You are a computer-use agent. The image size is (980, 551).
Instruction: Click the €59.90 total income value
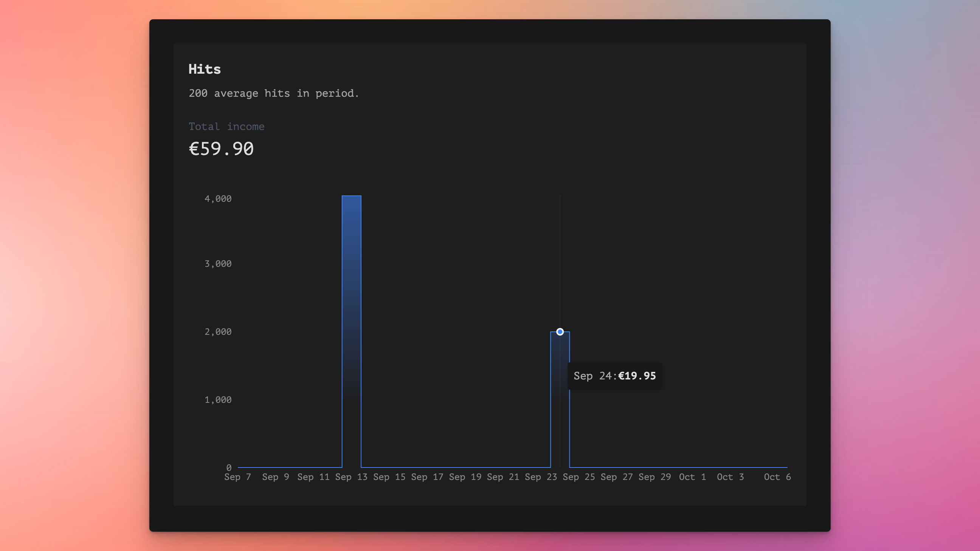(x=221, y=149)
